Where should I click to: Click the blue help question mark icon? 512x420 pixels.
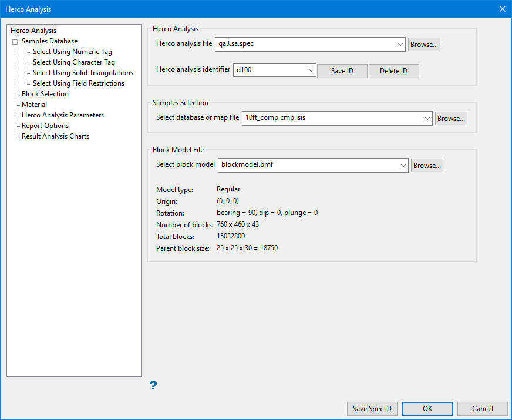(x=153, y=385)
